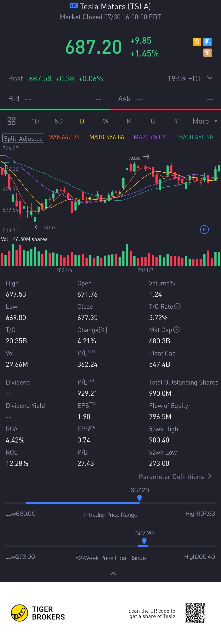Viewport: 221px width, 644px height.
Task: Tap the main price 687.20
Action: click(93, 47)
